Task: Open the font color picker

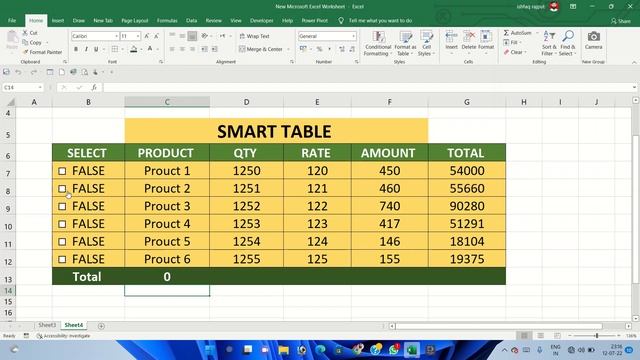Action: pyautogui.click(x=150, y=49)
